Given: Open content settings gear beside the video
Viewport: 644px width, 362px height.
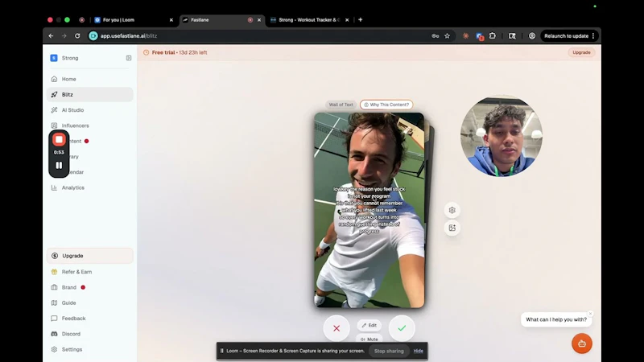Looking at the screenshot, I should [x=452, y=210].
